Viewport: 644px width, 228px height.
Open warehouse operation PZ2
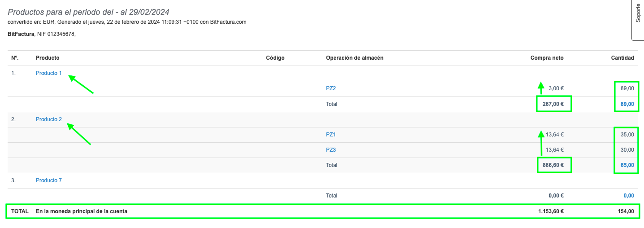pos(331,88)
